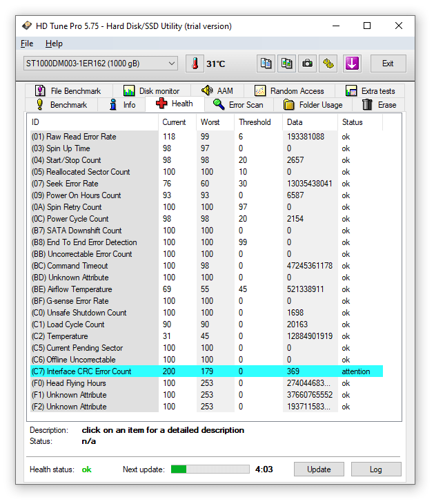Select the Power Cycle Count row

[206, 219]
